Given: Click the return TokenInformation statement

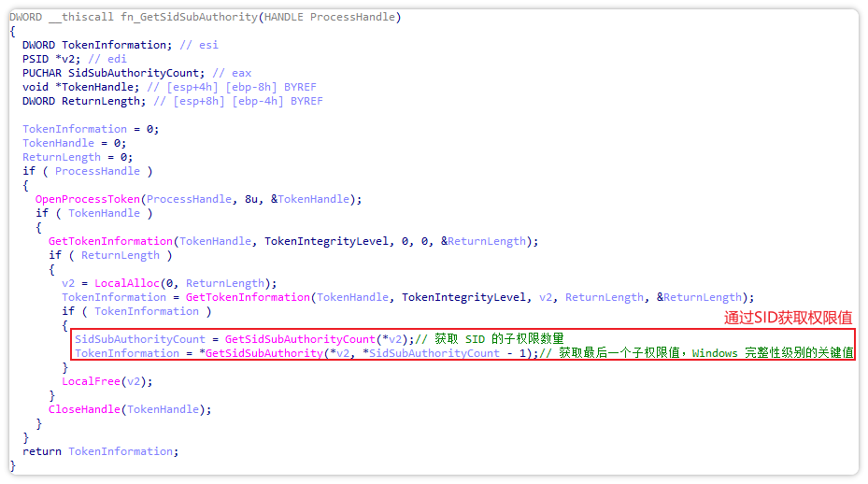Looking at the screenshot, I should [x=100, y=451].
